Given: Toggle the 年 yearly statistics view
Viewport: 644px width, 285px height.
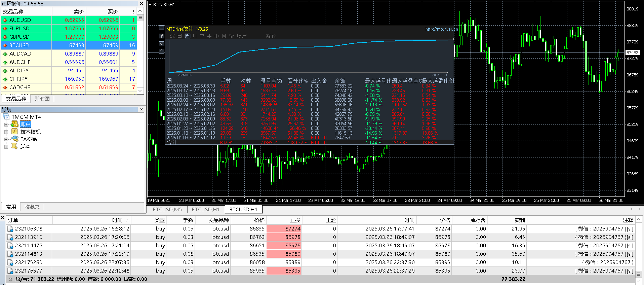Looking at the screenshot, I should (x=209, y=36).
